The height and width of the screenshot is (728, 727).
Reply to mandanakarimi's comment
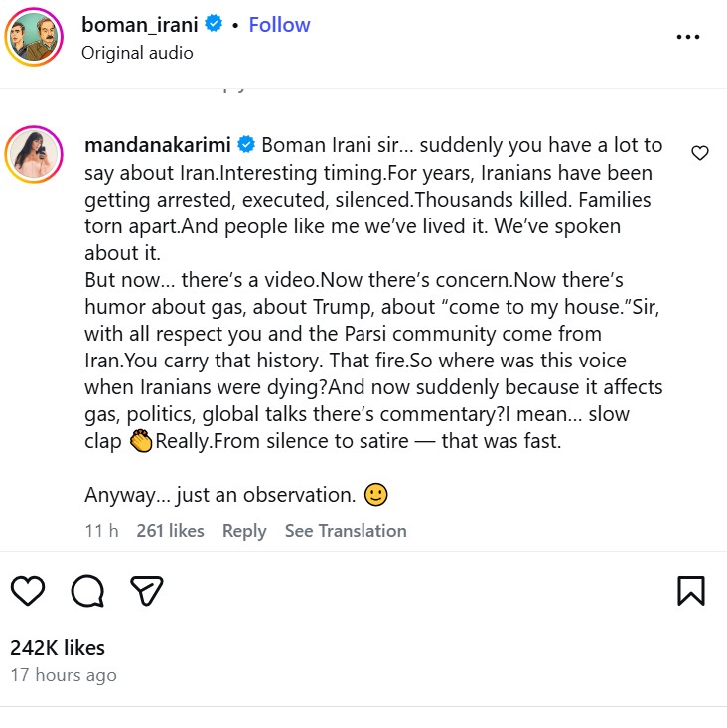[x=244, y=531]
